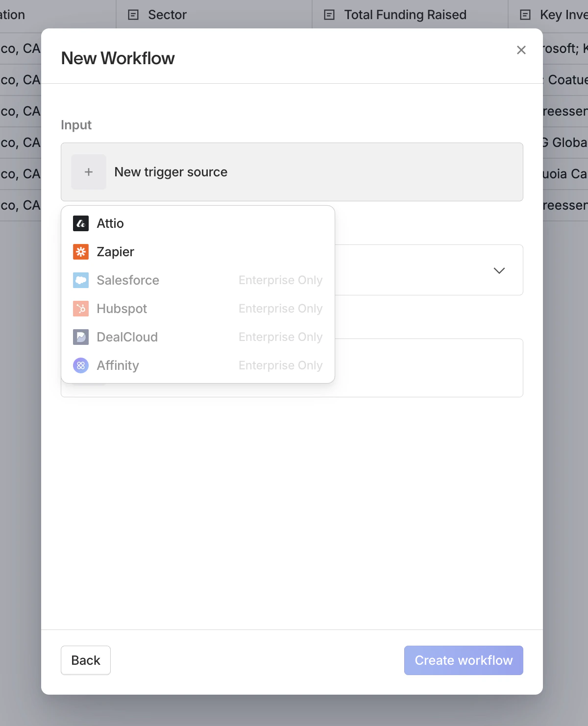The height and width of the screenshot is (726, 588).
Task: Choose the DealCloud option
Action: pyautogui.click(x=198, y=337)
